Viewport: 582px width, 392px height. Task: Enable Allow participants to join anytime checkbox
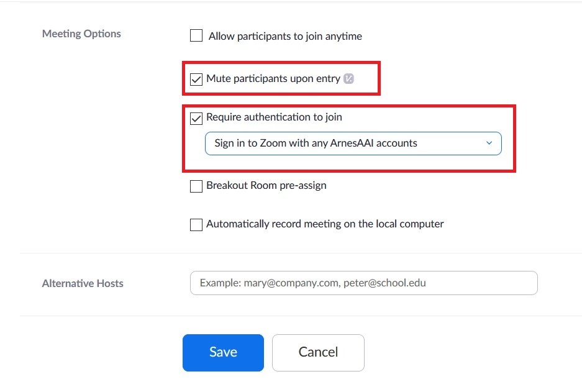point(196,35)
